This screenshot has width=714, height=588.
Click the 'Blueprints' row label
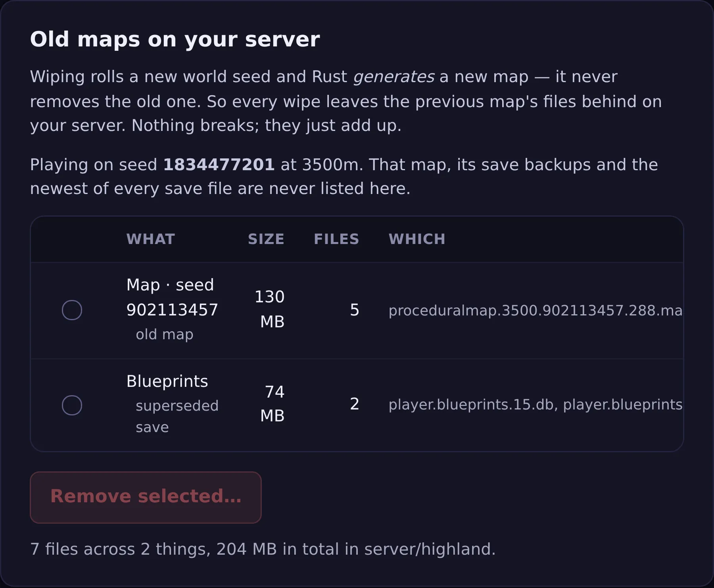pyautogui.click(x=167, y=381)
